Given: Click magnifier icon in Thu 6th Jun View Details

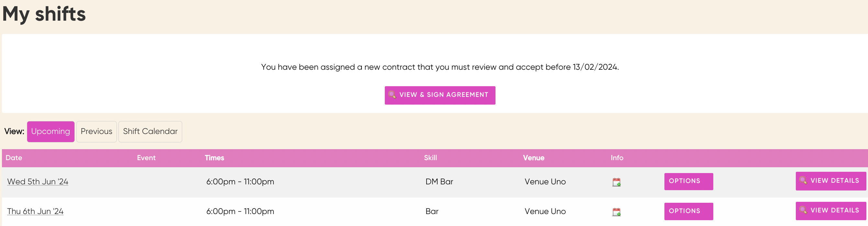Looking at the screenshot, I should tap(803, 210).
